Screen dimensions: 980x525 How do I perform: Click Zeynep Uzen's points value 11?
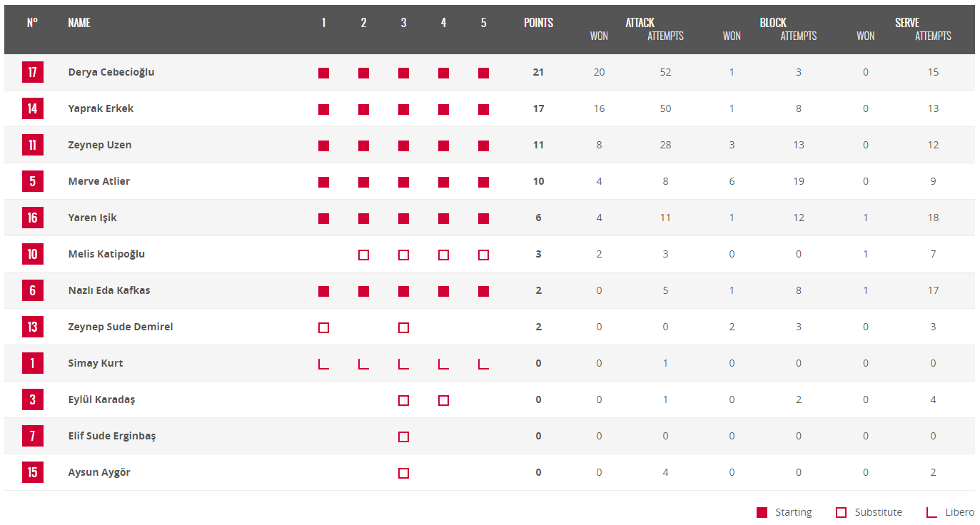click(538, 145)
